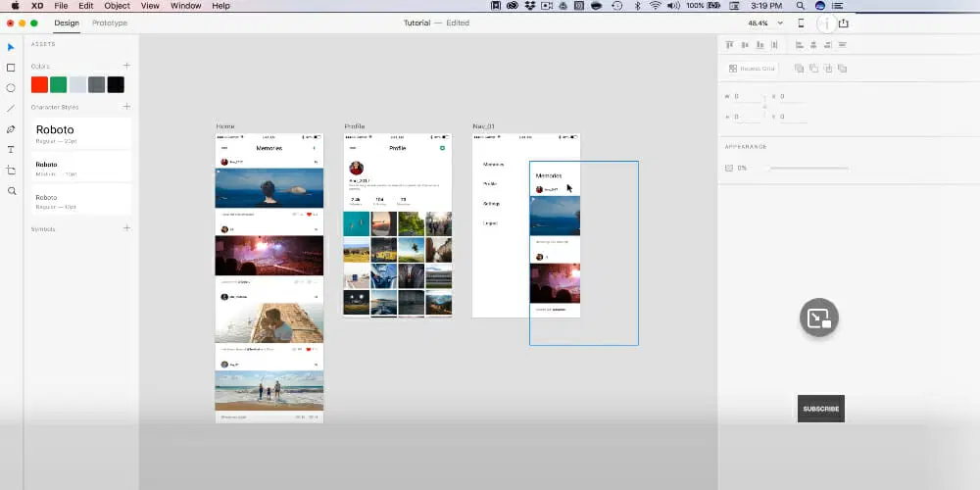Open the Object menu
The image size is (980, 490).
pos(117,6)
